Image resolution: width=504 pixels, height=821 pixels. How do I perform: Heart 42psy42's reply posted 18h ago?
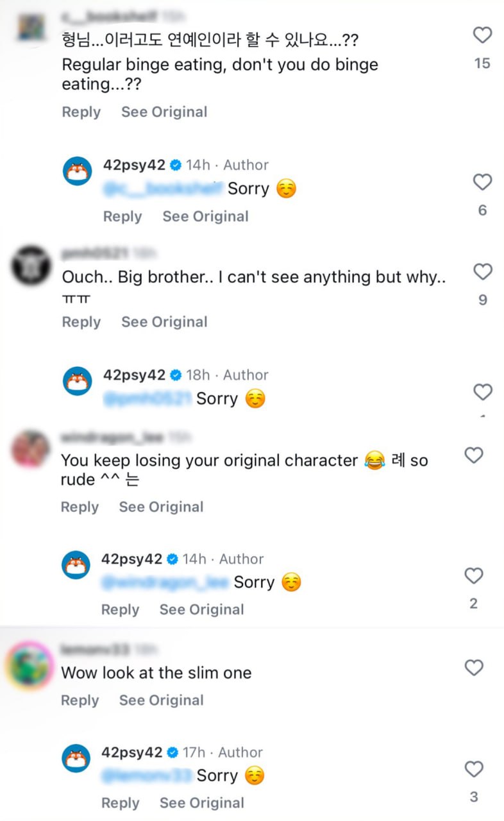click(482, 392)
